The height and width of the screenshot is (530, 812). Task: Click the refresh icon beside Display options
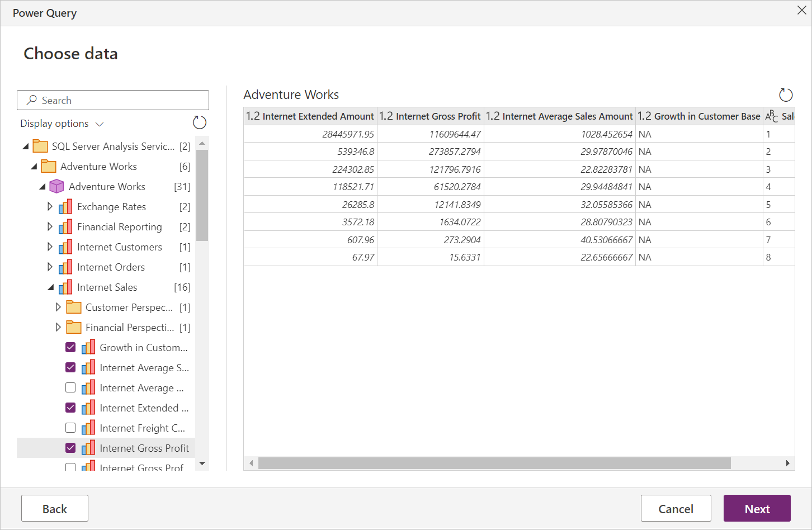tap(200, 122)
